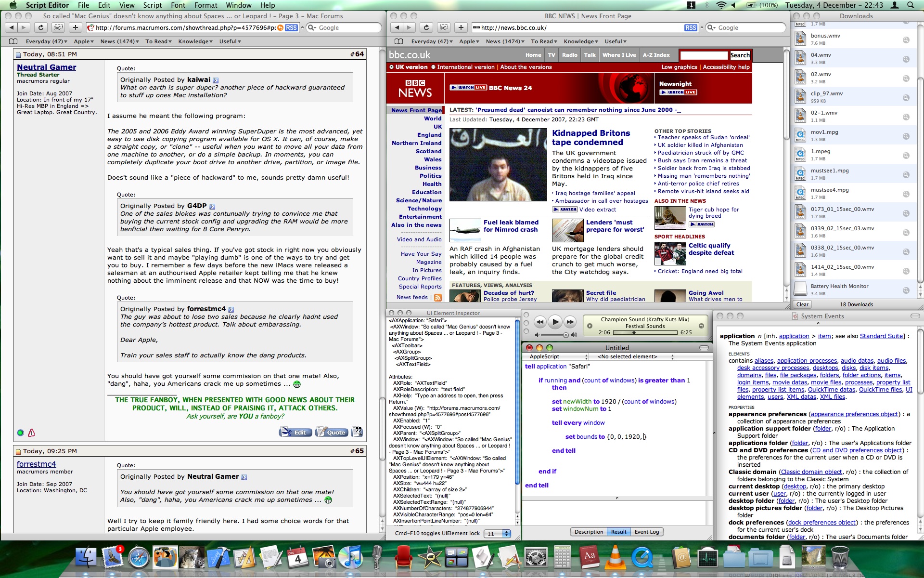Expand the News (1474) bookmarks folder in BBC window

[505, 41]
